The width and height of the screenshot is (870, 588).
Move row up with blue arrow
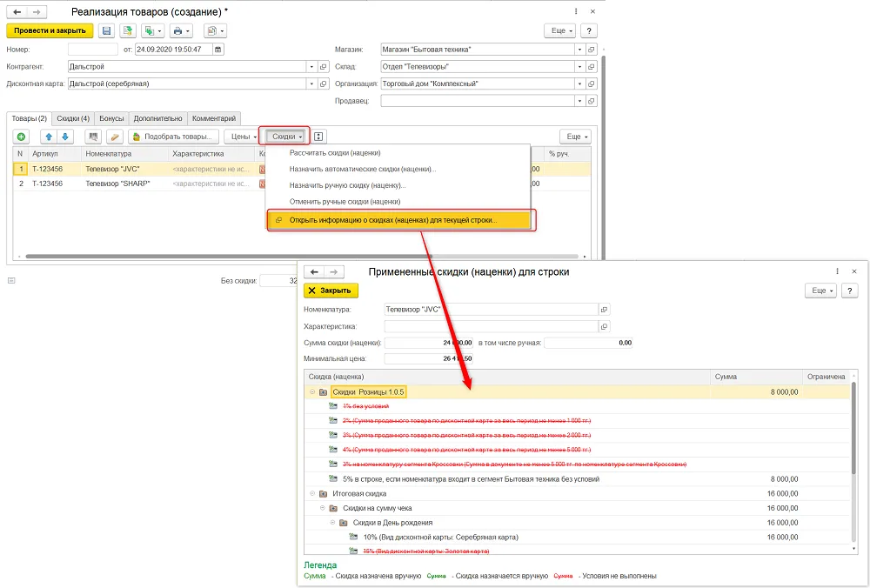coord(49,137)
